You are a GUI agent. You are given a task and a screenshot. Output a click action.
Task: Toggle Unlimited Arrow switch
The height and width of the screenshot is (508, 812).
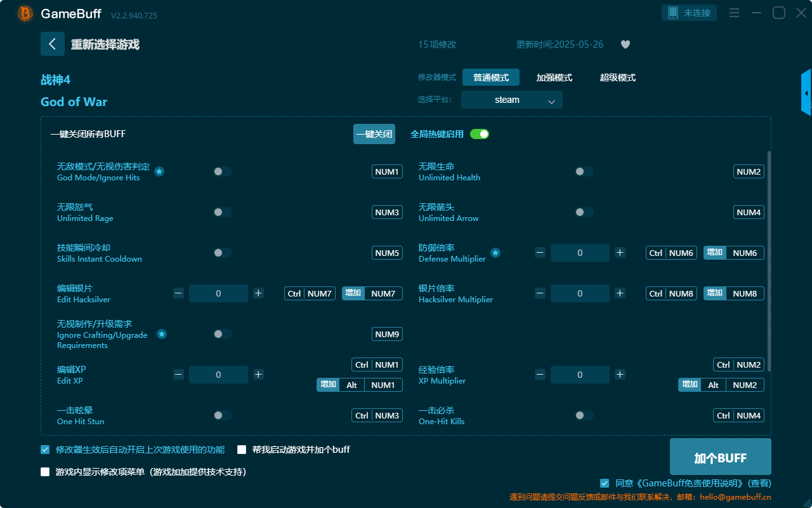point(584,212)
